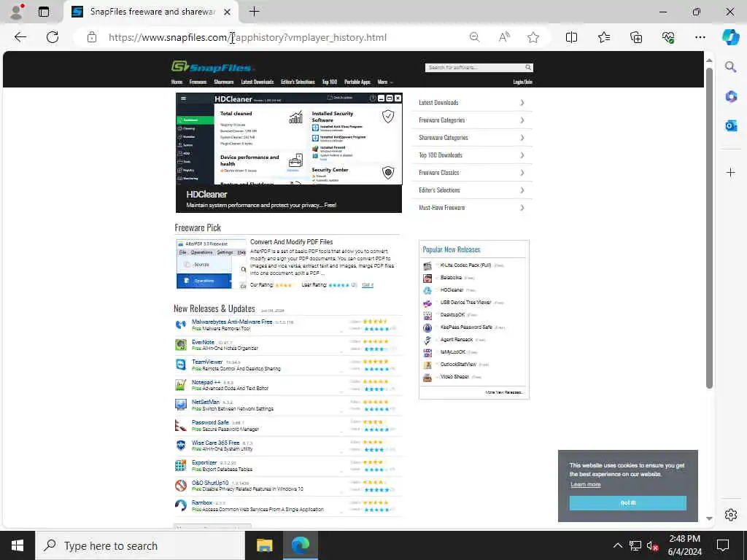Click the SnapFiles logo

212,66
